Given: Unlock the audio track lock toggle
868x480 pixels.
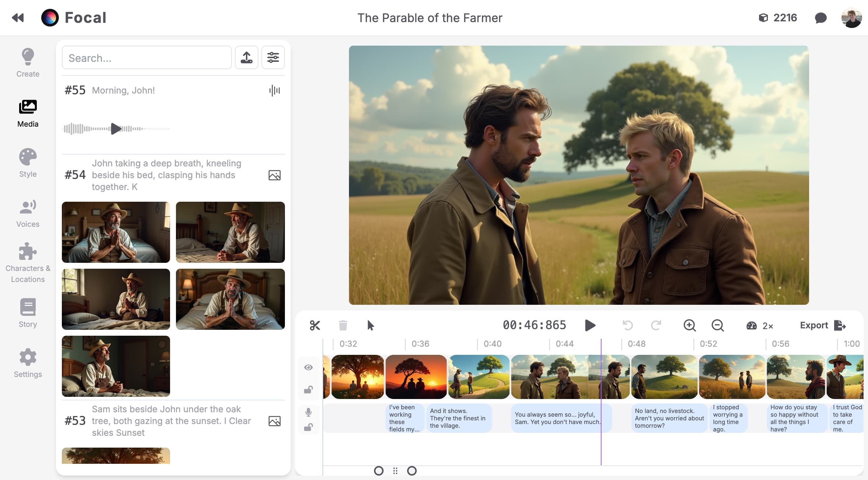Looking at the screenshot, I should (309, 427).
